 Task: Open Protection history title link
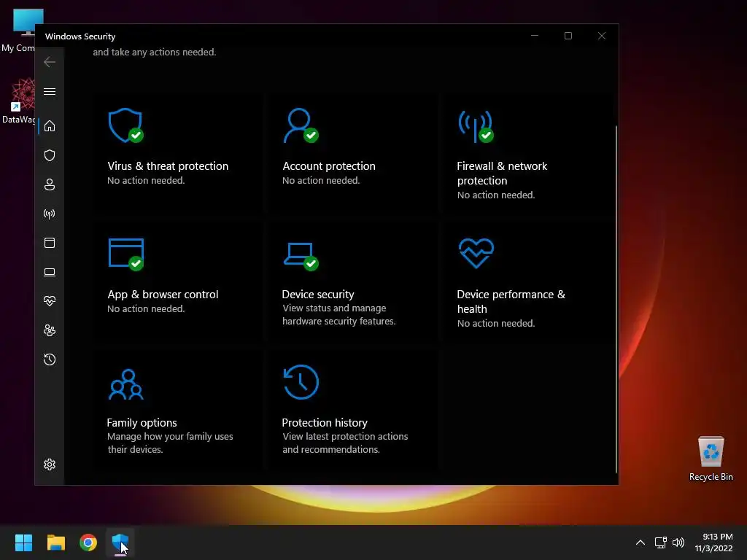[325, 423]
